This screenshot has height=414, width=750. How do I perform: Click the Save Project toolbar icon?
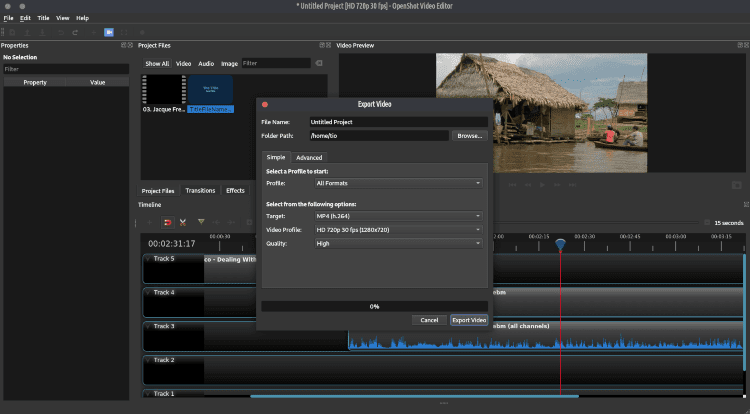coord(42,33)
